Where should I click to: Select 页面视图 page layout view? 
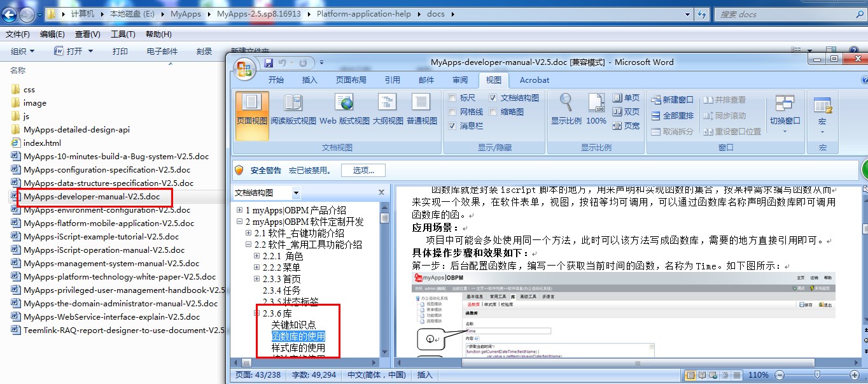pyautogui.click(x=252, y=116)
